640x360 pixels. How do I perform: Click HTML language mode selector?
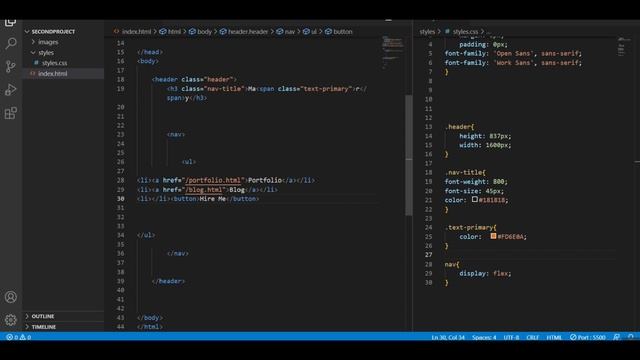tap(554, 337)
